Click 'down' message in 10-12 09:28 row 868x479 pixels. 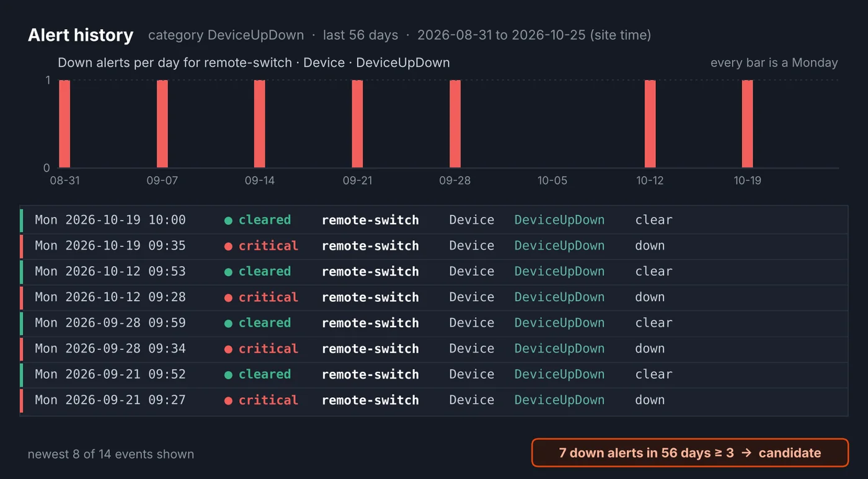coord(650,297)
